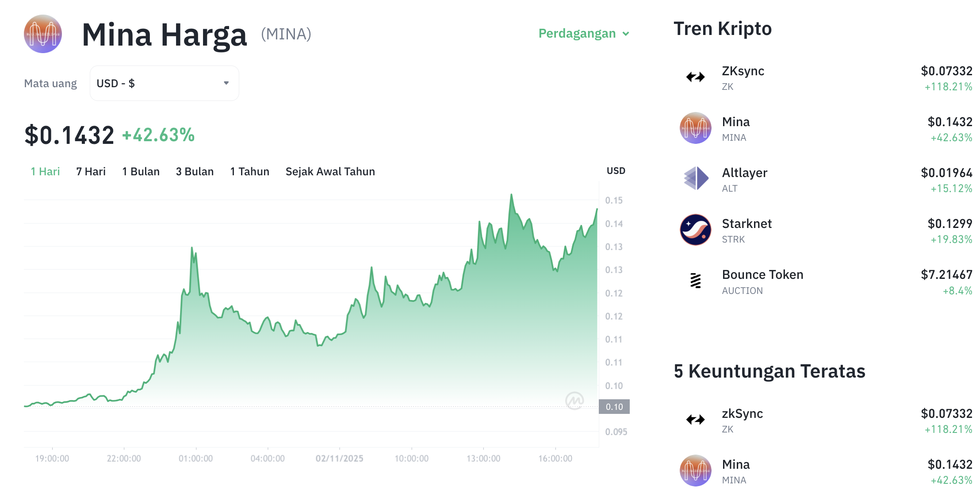Select the ZKsync token icon in Tren Kripto
Screen dimensions: 980x494
point(695,76)
